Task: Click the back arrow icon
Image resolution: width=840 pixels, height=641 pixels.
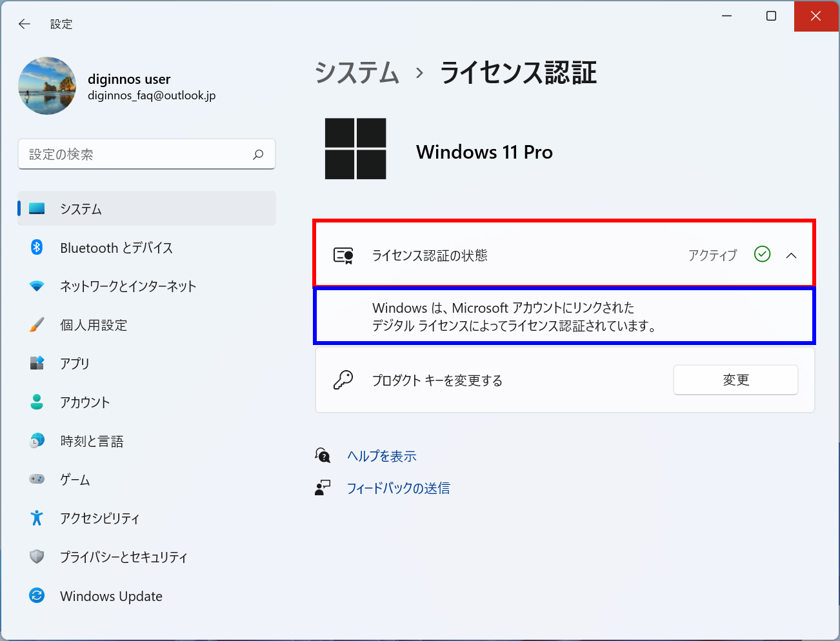Action: pos(25,24)
